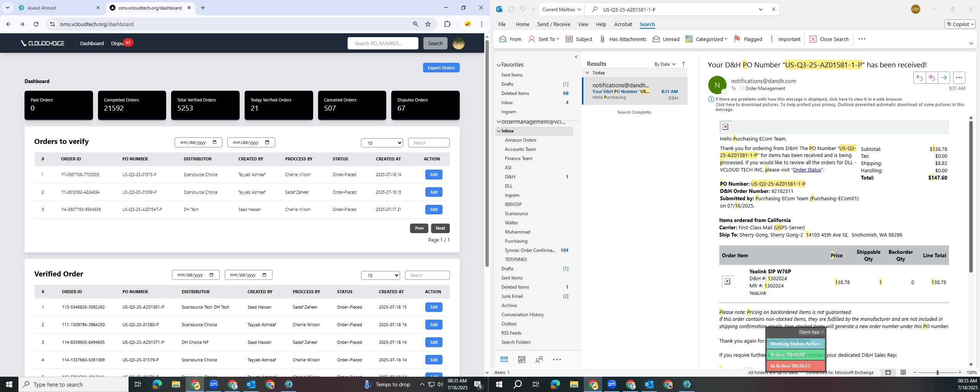Image resolution: width=980 pixels, height=392 pixels.
Task: Collapse Today group in Results
Action: click(587, 73)
